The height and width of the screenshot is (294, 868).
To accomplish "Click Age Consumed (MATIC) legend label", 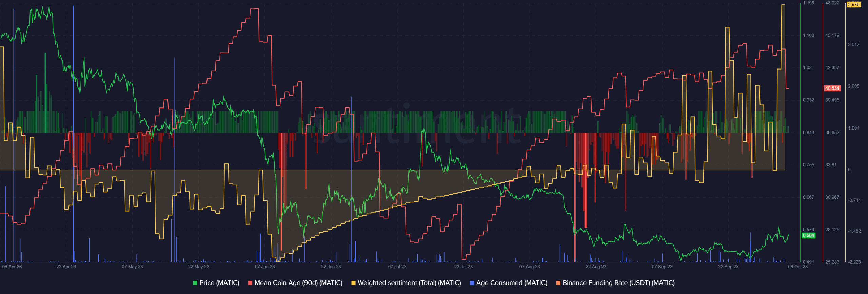I will (512, 283).
